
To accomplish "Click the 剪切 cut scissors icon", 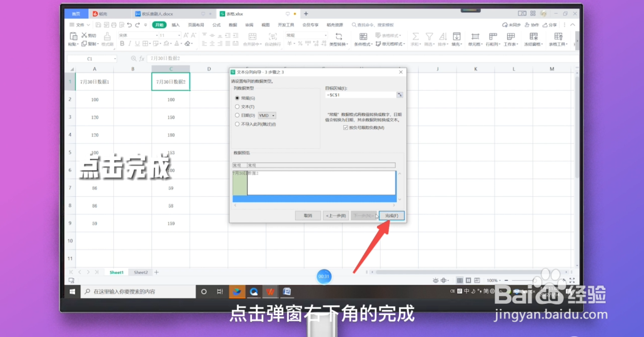I will 84,35.
